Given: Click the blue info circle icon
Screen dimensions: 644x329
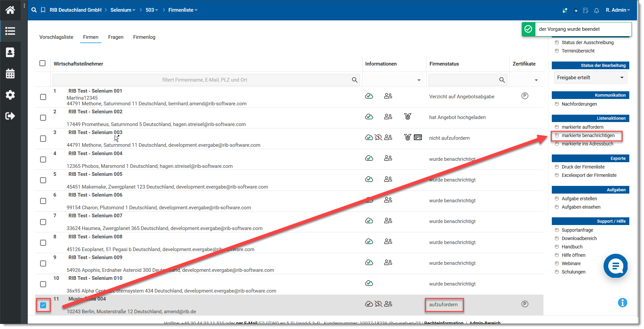Looking at the screenshot, I should (x=623, y=303).
